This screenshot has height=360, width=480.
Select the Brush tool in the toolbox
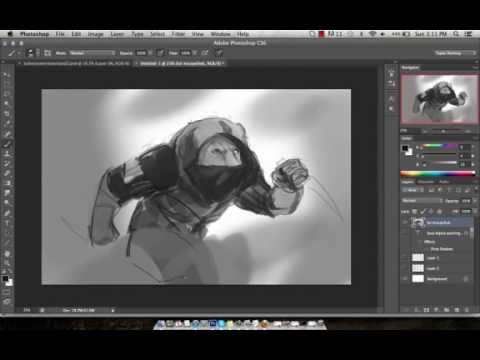click(x=7, y=144)
